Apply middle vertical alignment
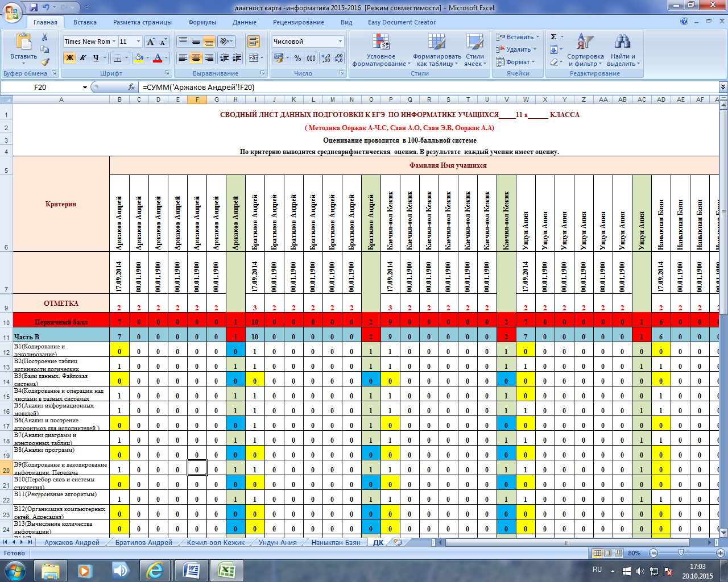Viewport: 728px width, 582px height. tap(196, 41)
